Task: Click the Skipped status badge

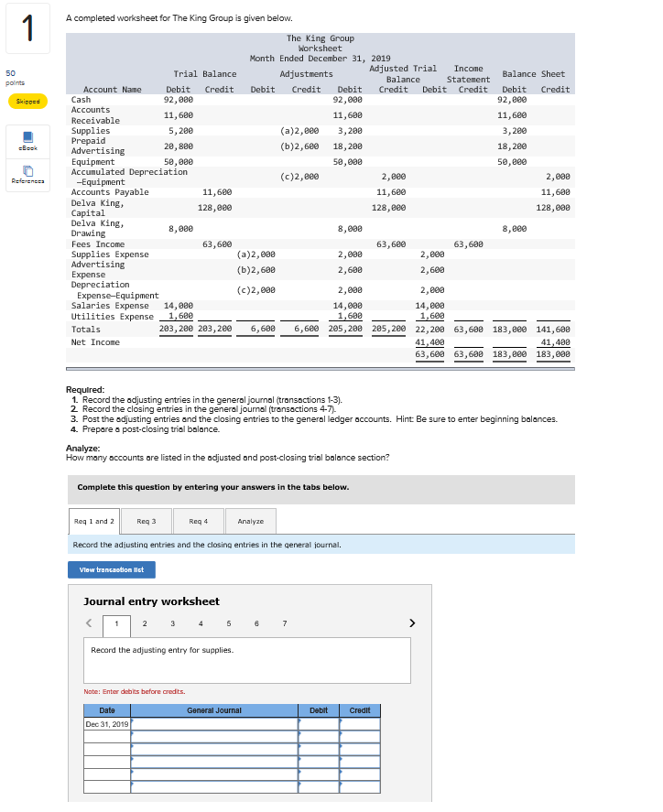Action: (x=28, y=102)
